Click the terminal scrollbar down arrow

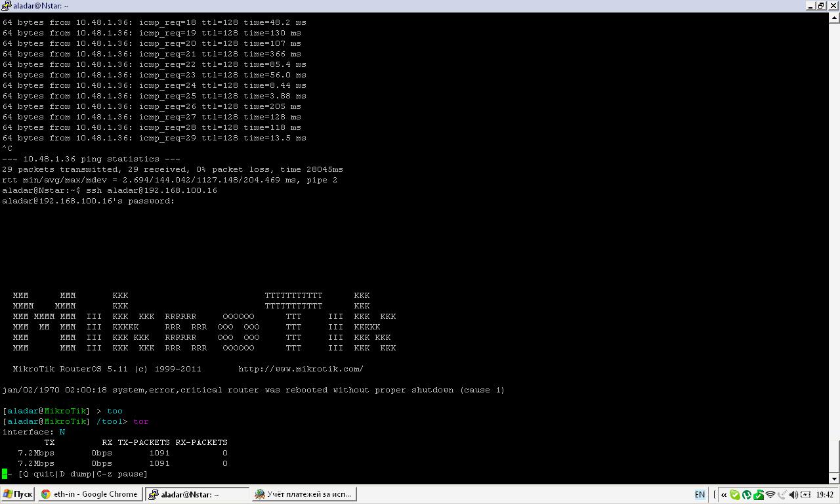[x=835, y=478]
